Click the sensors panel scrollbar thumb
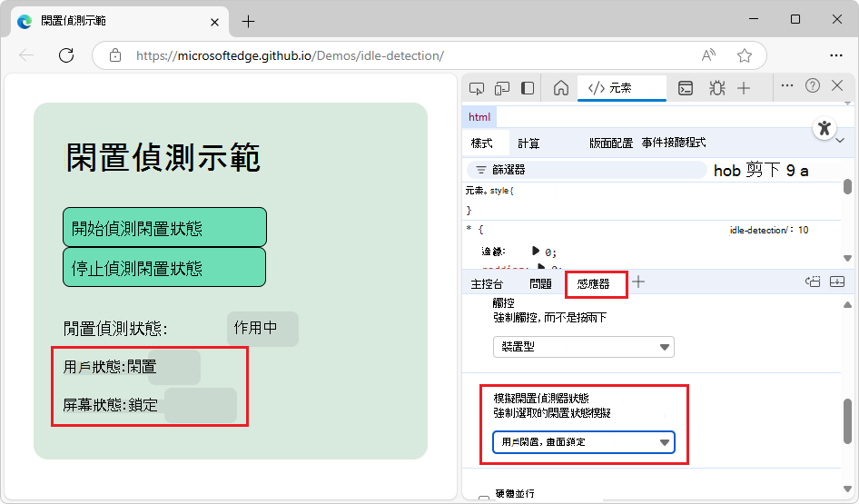The height and width of the screenshot is (504, 859). click(847, 420)
